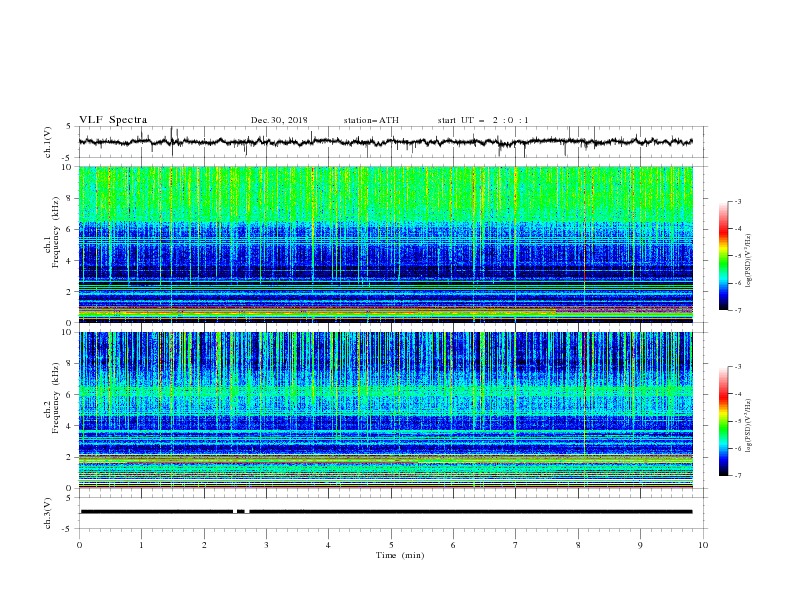Click ch.1 colorbar '-7' tick value
The image size is (792, 612).
pyautogui.click(x=737, y=311)
